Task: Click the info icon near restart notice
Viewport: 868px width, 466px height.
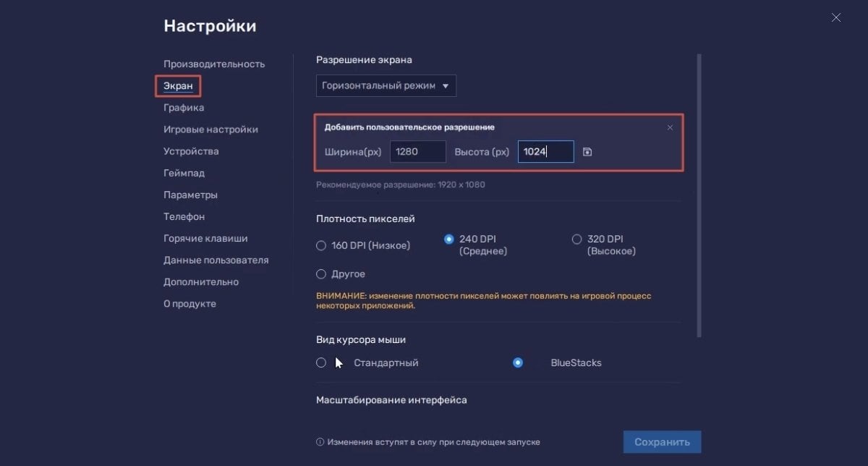Action: (320, 442)
